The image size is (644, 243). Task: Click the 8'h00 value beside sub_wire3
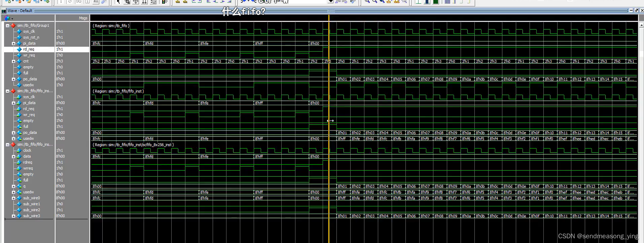coord(61,216)
